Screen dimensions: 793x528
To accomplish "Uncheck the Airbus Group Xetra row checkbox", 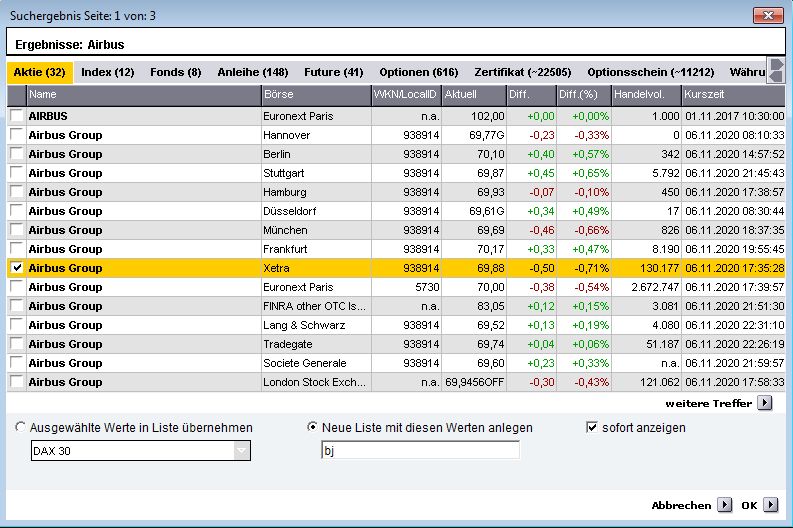I will [x=16, y=268].
